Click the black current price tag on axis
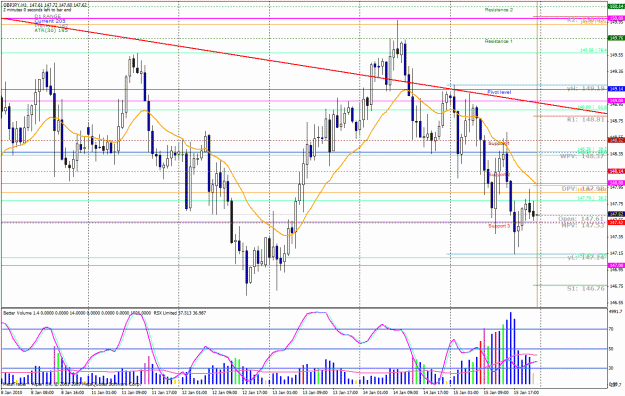 [x=616, y=215]
